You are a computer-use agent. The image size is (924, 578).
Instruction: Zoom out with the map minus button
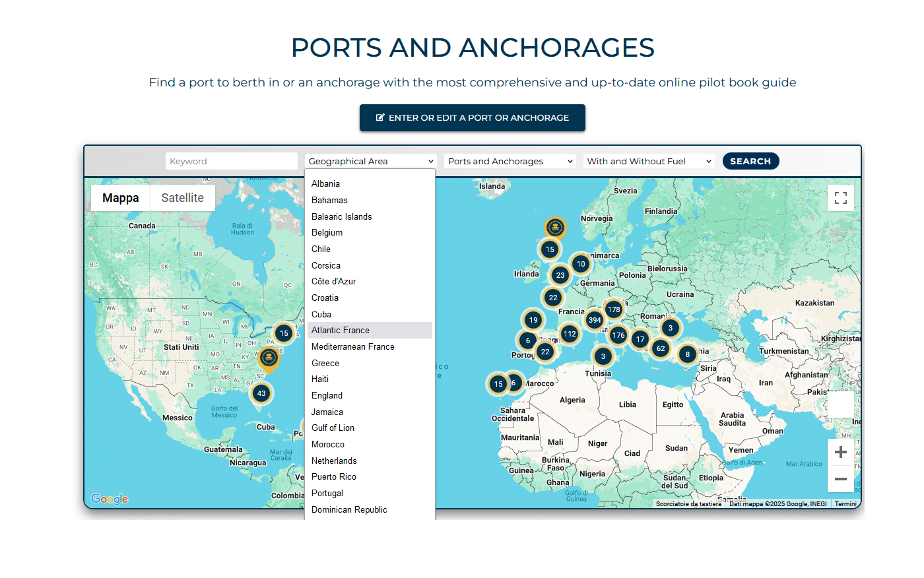tap(840, 479)
